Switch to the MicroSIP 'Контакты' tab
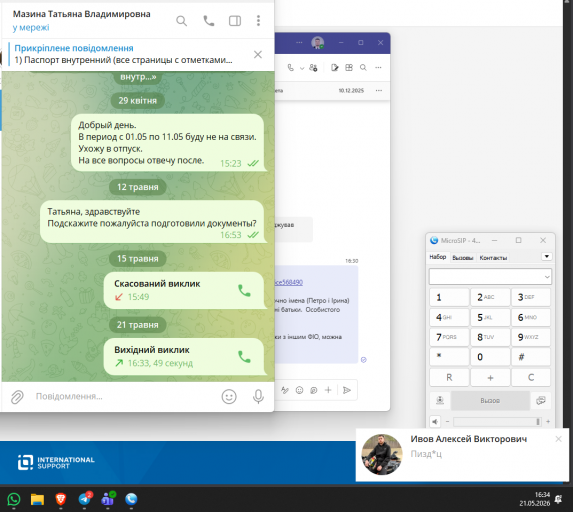The width and height of the screenshot is (573, 512). (493, 258)
